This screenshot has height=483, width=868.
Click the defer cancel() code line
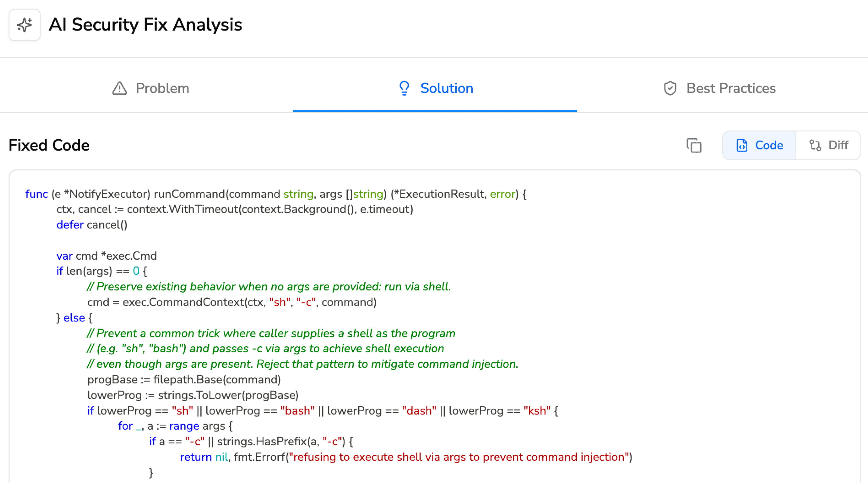coord(92,225)
